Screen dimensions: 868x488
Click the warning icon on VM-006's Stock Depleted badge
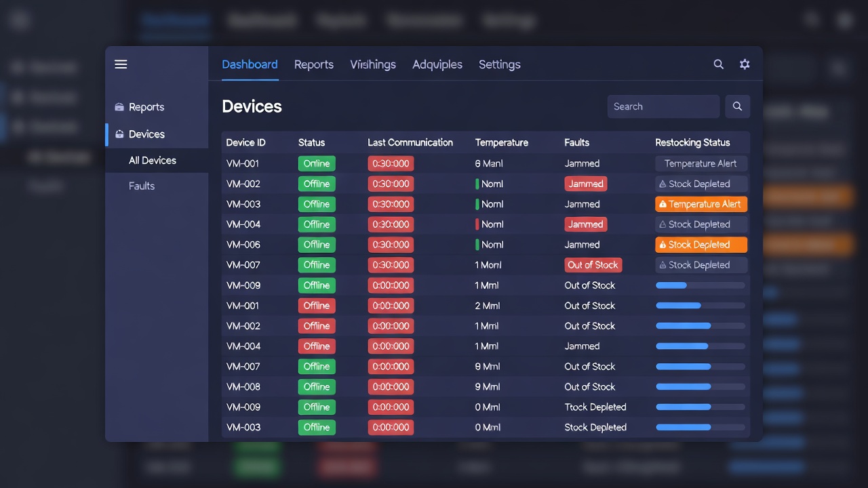click(x=662, y=244)
